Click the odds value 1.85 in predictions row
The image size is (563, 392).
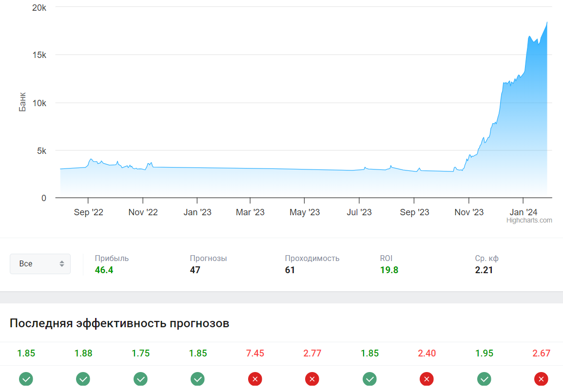(26, 354)
